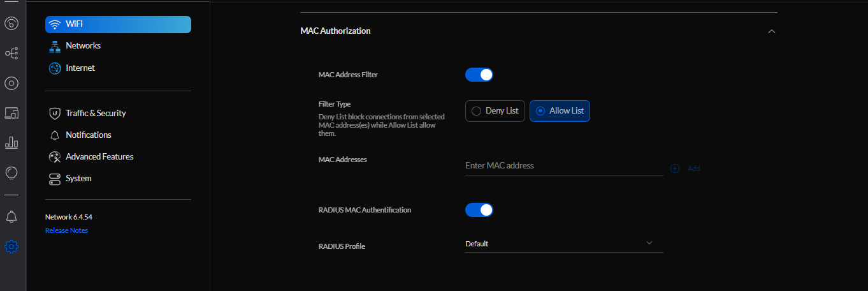Click the Advanced Features icon in the sidebar
This screenshot has width=868, height=291.
(x=55, y=156)
